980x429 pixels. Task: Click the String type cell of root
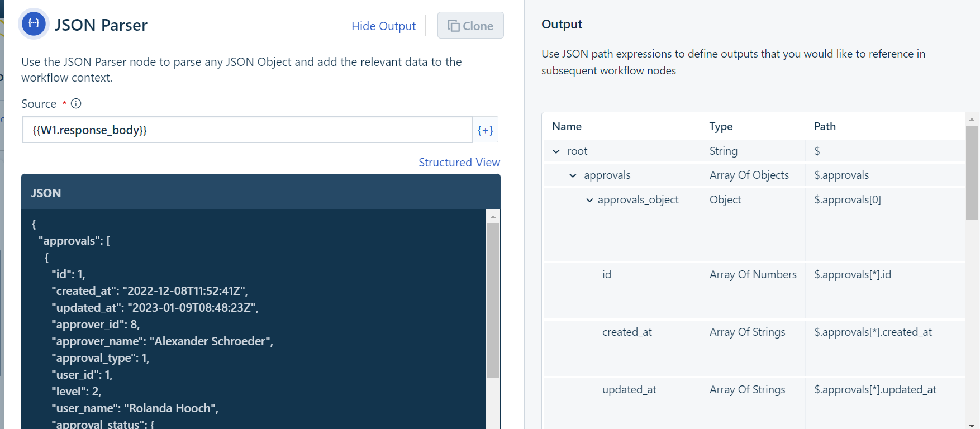pyautogui.click(x=724, y=151)
